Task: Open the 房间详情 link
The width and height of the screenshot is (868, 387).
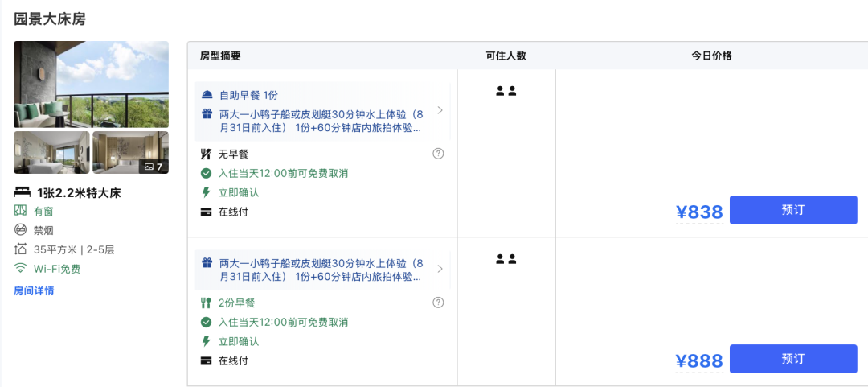Action: coord(34,290)
